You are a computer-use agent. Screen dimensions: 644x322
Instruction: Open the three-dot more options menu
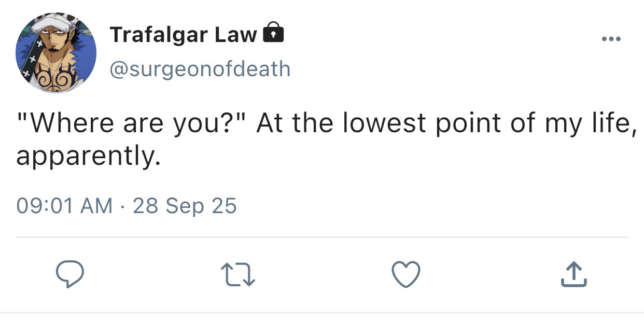[x=611, y=39]
